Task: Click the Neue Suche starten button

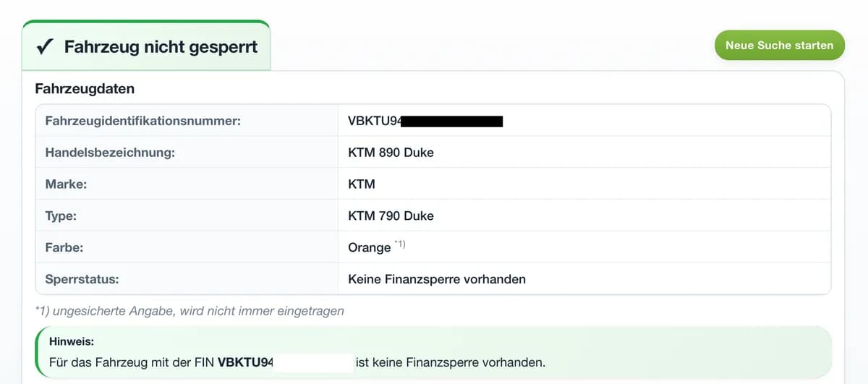Action: 779,45
